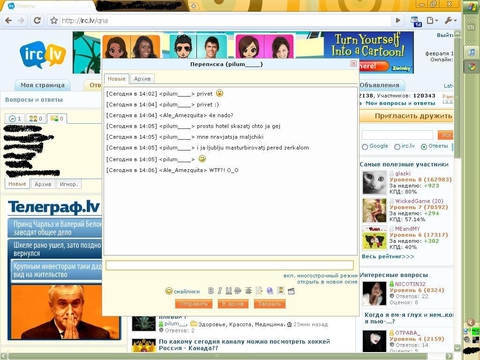The width and height of the screenshot is (480, 360).
Task: Click the orange search button
Action: [x=446, y=135]
